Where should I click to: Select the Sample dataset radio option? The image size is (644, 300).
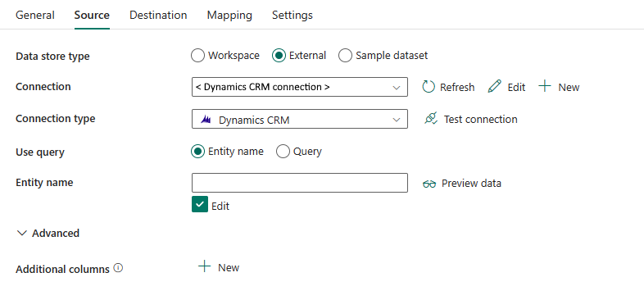tap(345, 56)
